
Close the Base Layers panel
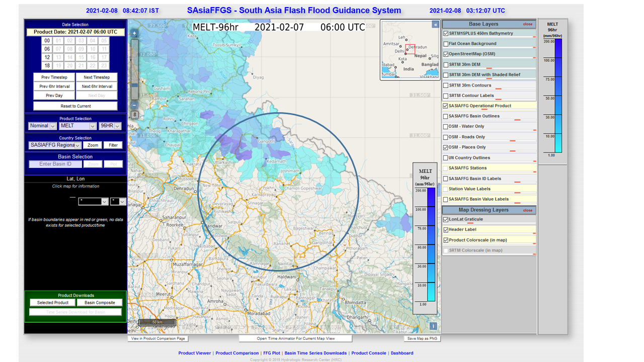[527, 24]
